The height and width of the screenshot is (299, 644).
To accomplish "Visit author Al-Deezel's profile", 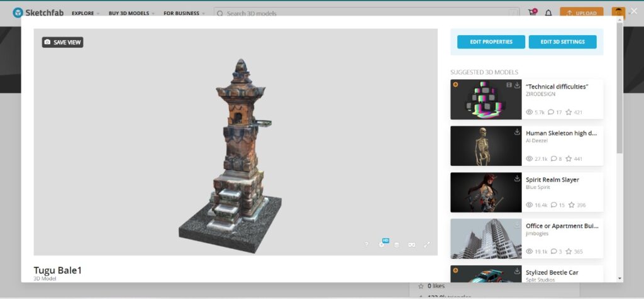I will 537,141.
